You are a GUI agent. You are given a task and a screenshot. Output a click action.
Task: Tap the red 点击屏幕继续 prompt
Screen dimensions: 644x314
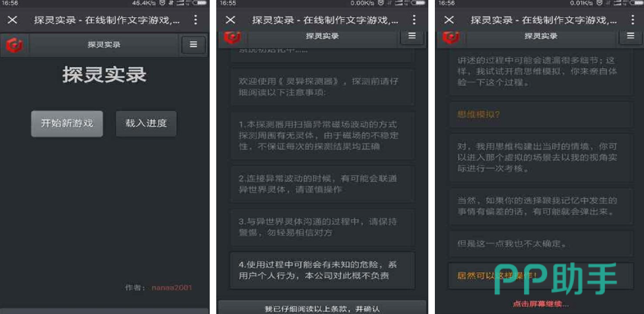tap(541, 304)
